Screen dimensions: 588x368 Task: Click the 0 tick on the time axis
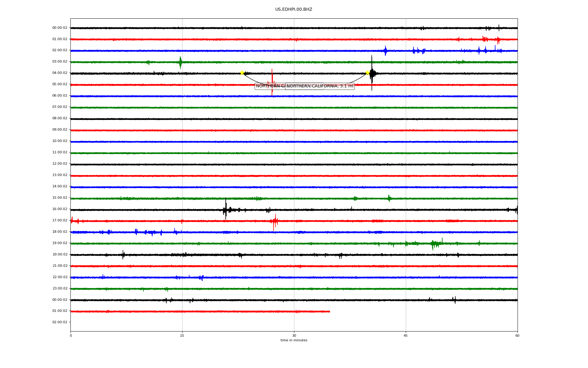click(71, 335)
